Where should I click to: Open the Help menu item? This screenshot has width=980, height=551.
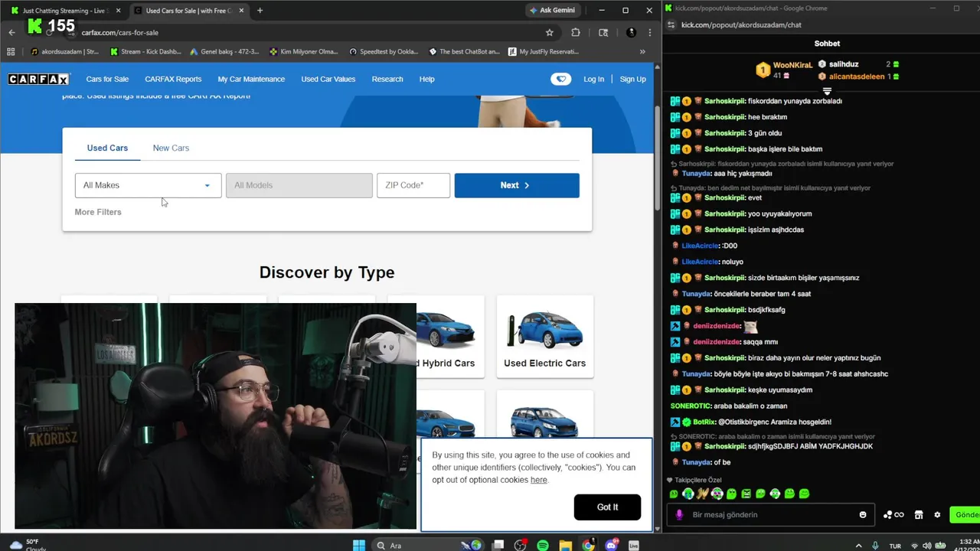[426, 79]
